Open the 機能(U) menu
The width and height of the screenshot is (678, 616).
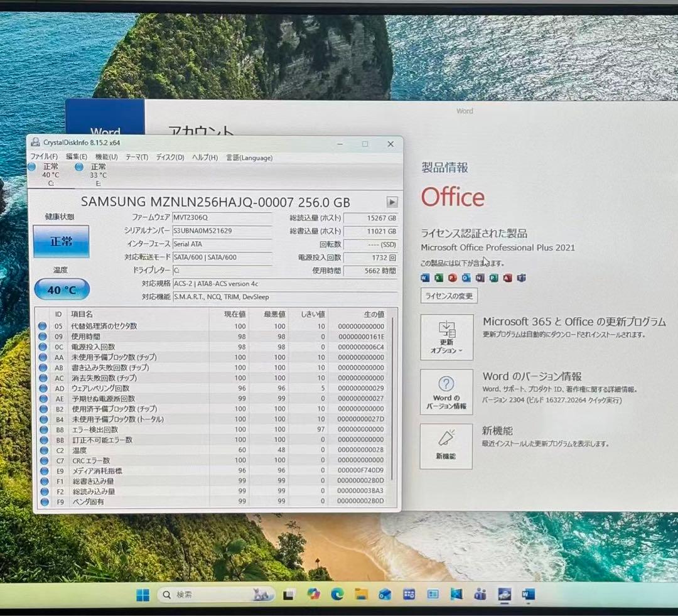(x=106, y=156)
